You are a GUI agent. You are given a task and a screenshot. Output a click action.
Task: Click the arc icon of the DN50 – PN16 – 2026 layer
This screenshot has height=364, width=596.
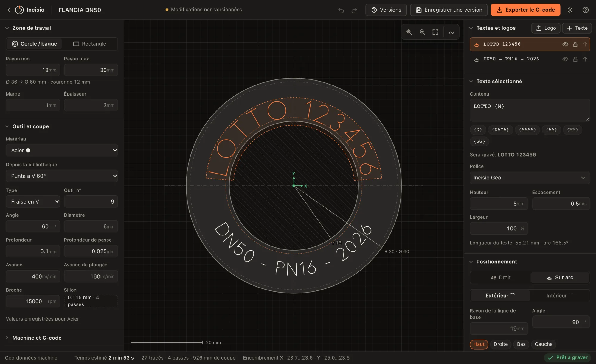pyautogui.click(x=477, y=60)
